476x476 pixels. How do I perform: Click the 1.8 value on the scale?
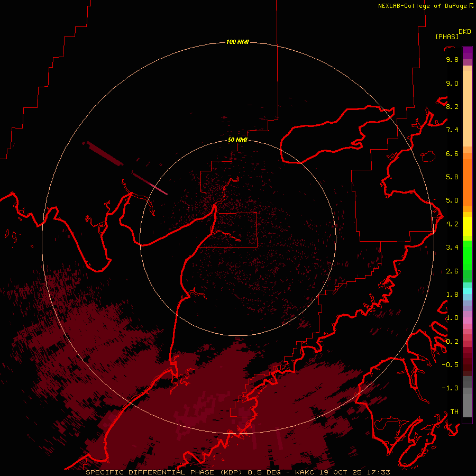pyautogui.click(x=452, y=295)
